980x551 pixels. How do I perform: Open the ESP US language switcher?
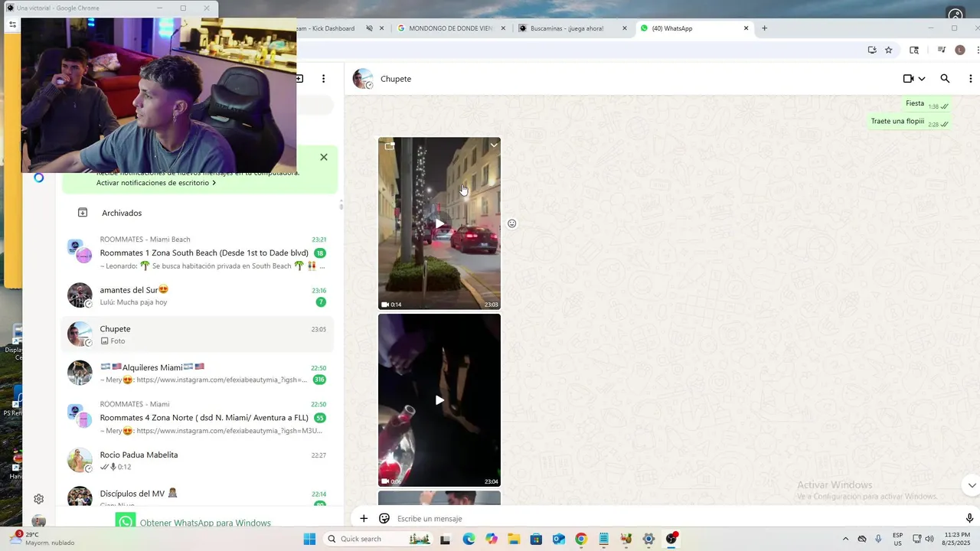click(x=897, y=539)
